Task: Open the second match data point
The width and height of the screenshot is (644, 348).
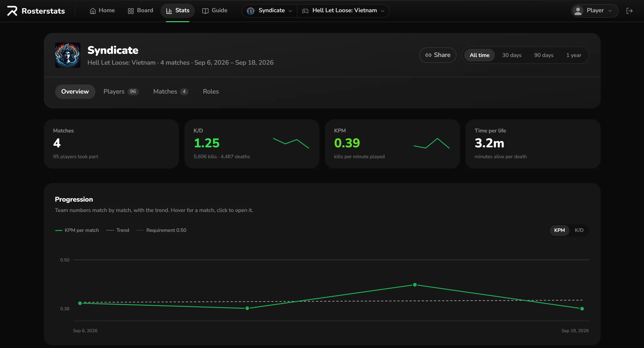Action: point(247,308)
